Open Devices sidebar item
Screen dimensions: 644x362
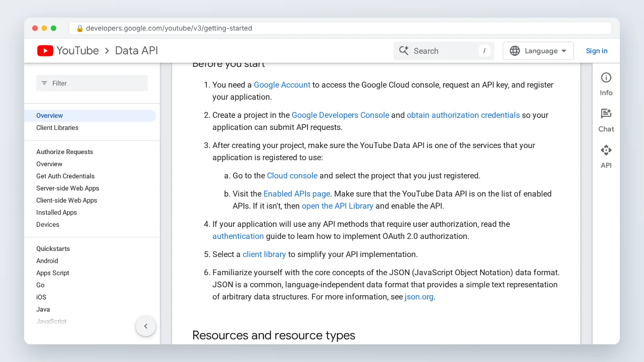click(x=47, y=224)
